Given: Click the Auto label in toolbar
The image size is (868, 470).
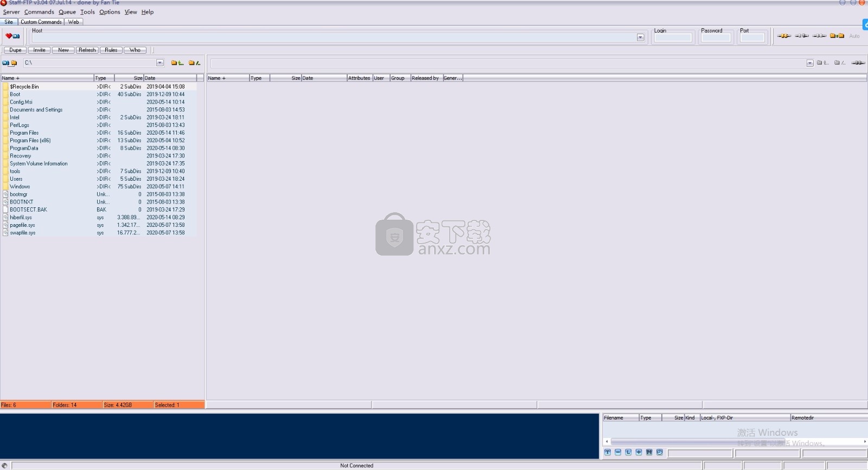Looking at the screenshot, I should click(854, 36).
